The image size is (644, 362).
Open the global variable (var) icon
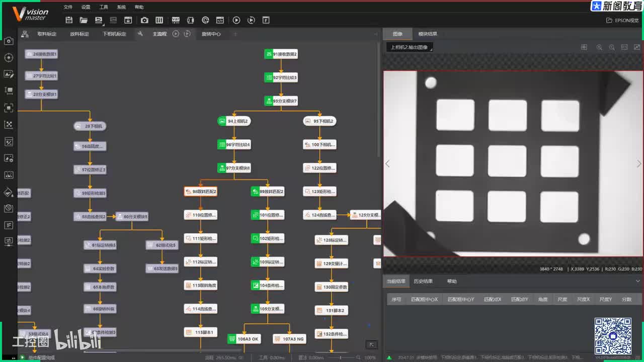pyautogui.click(x=175, y=20)
